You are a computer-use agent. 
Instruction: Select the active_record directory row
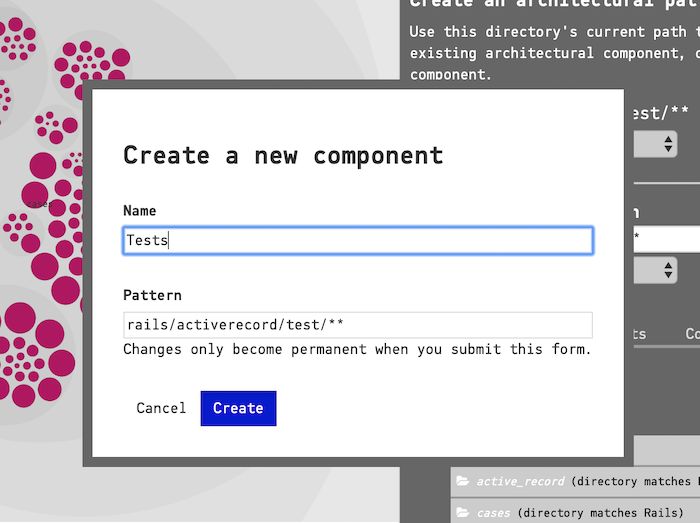coord(575,481)
